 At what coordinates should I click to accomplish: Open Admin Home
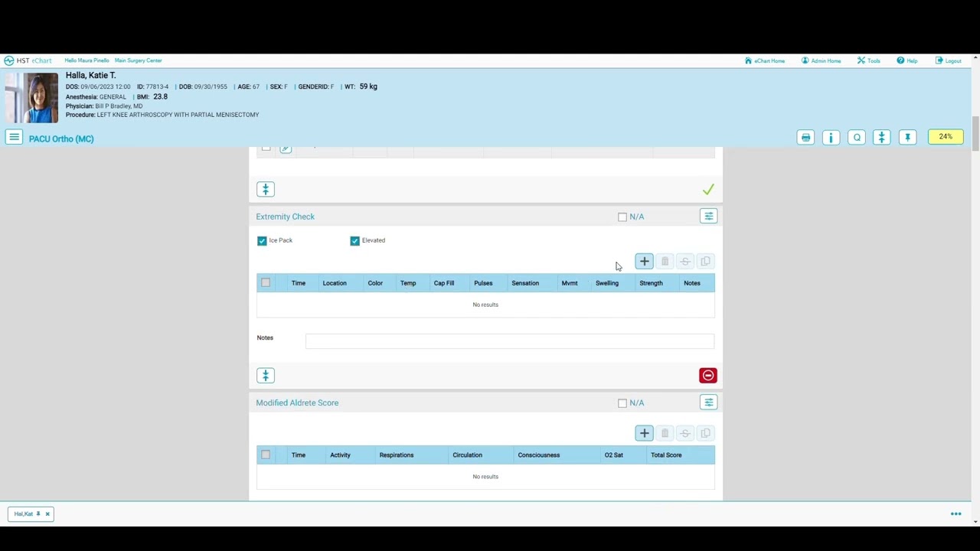tap(821, 60)
